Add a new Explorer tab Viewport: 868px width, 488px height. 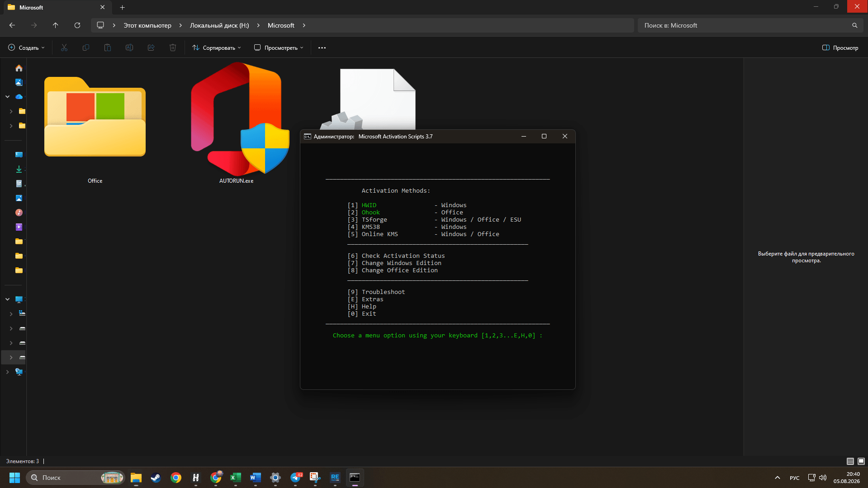coord(122,7)
